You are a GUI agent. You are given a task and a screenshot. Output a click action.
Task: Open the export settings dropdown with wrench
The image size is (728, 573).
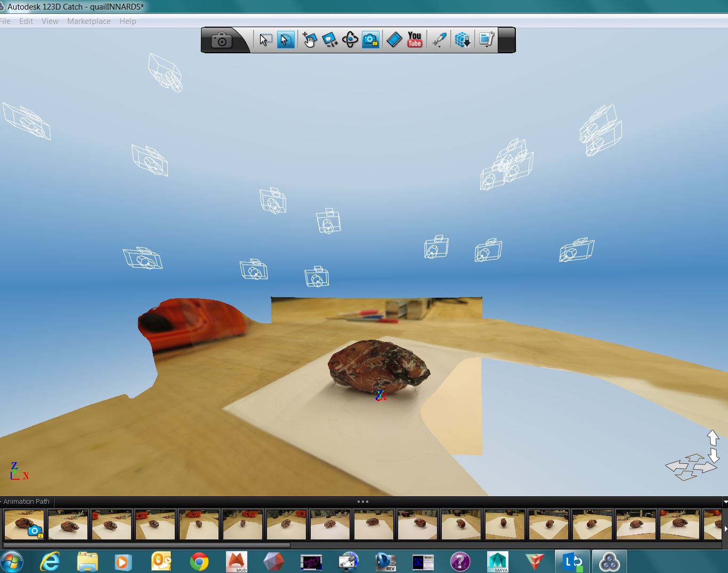coord(487,40)
